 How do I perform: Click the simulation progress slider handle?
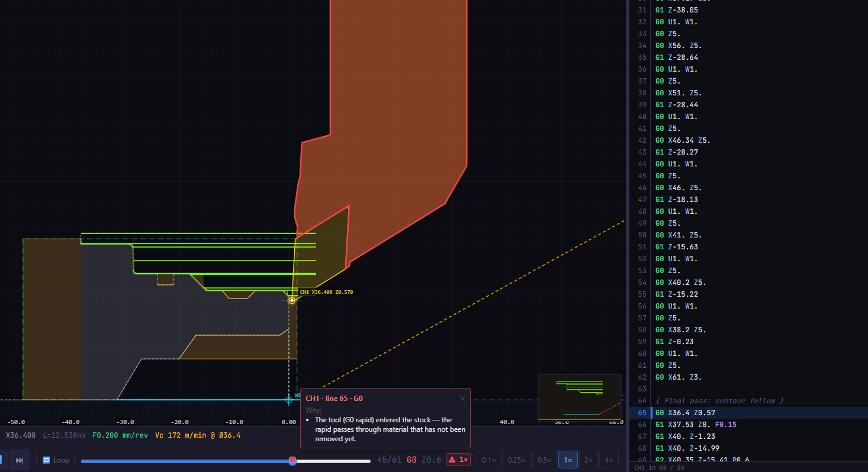tap(292, 460)
